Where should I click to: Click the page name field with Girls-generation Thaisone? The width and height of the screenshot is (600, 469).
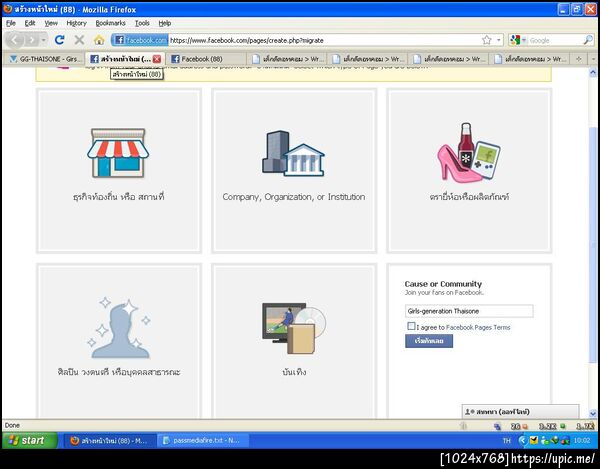pos(469,311)
